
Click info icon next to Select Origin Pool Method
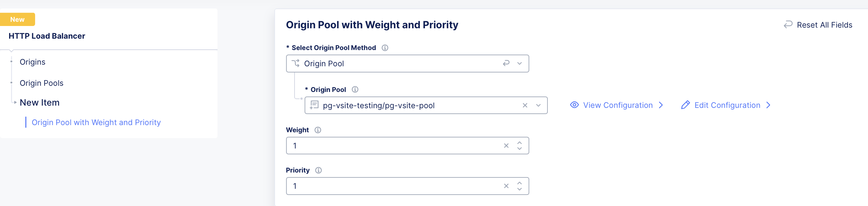pos(385,48)
